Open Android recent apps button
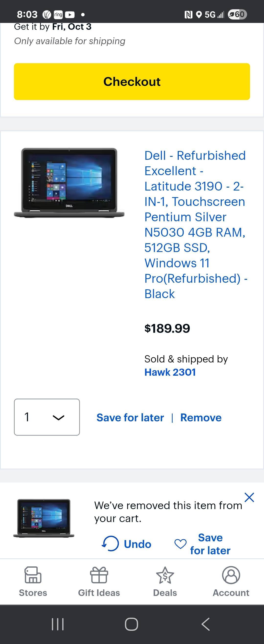The width and height of the screenshot is (264, 644). coord(58,624)
